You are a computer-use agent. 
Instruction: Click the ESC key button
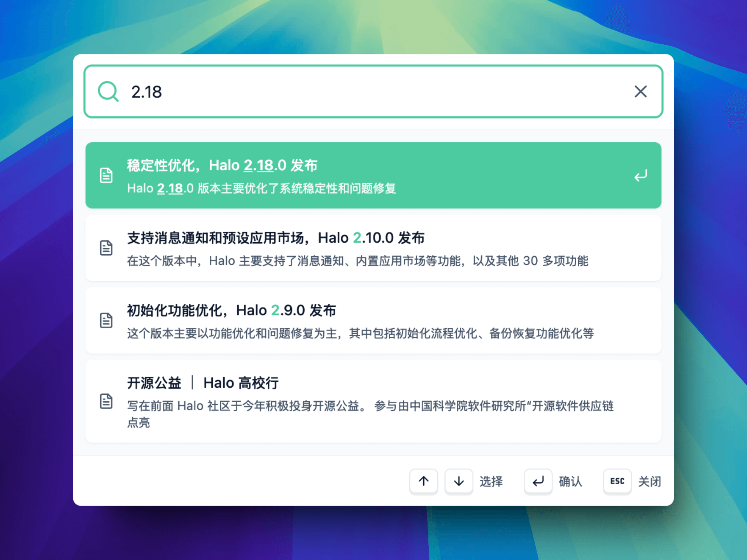tap(617, 481)
